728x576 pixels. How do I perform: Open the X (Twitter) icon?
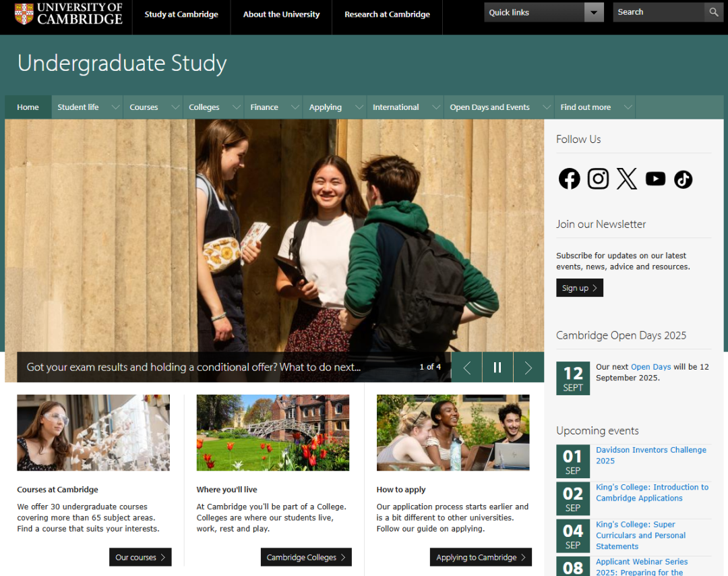(627, 179)
